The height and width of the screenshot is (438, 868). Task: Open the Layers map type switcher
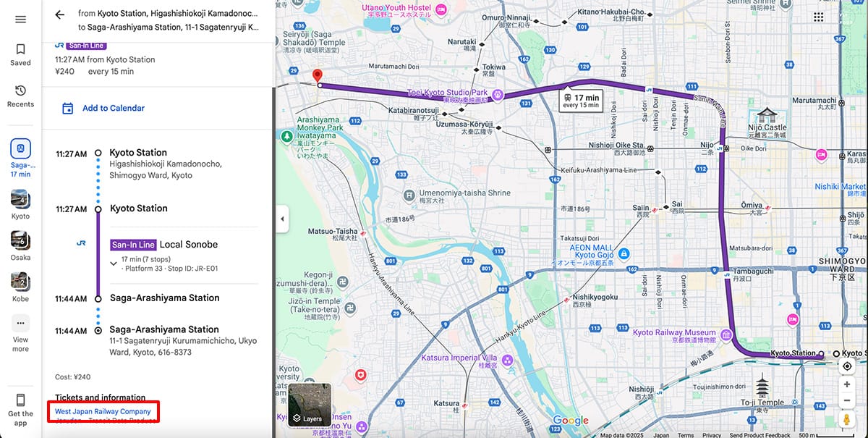(x=310, y=405)
